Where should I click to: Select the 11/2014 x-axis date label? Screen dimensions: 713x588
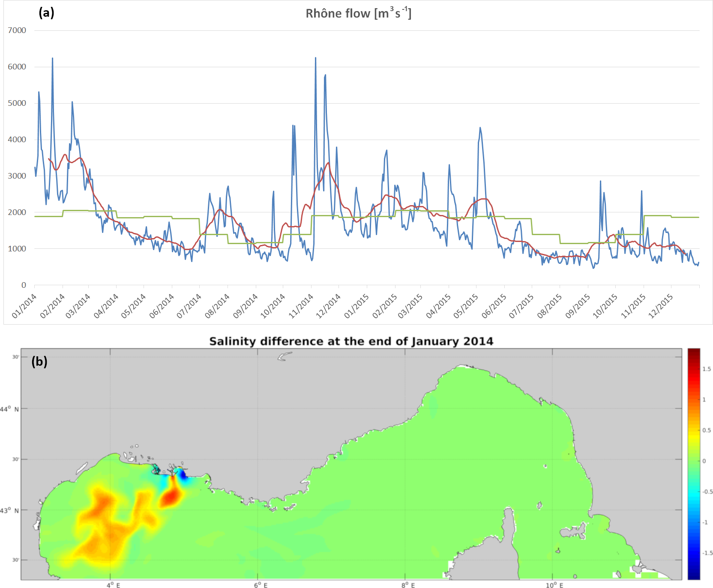[x=301, y=306]
